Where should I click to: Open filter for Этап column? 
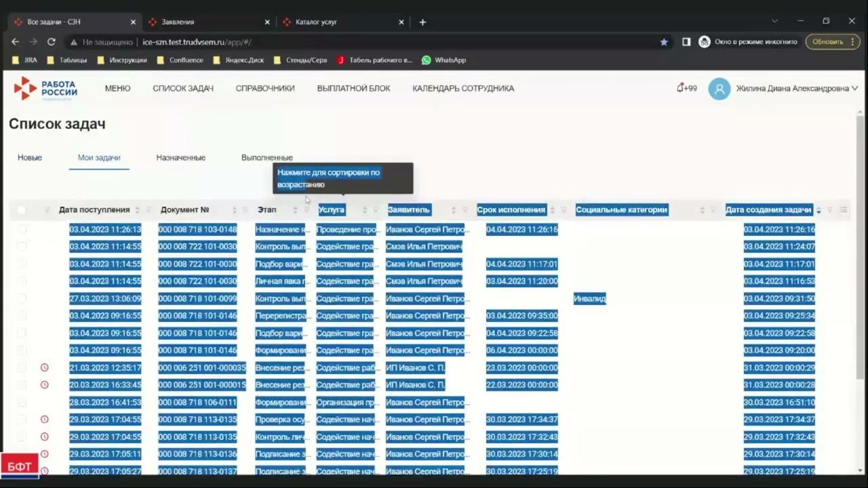click(x=306, y=210)
